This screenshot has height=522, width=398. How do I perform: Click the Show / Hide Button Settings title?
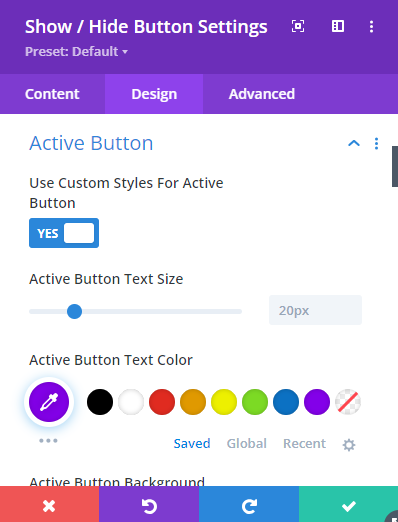146,27
